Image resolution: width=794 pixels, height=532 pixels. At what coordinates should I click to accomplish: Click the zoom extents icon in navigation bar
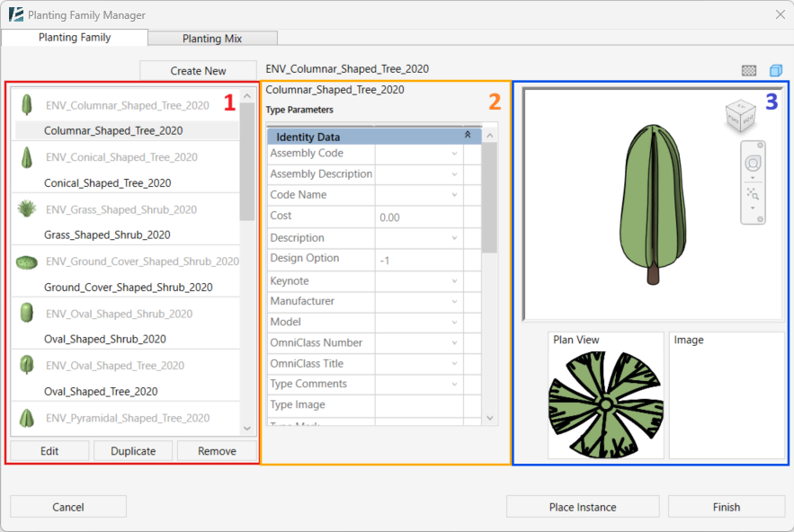coord(753,193)
